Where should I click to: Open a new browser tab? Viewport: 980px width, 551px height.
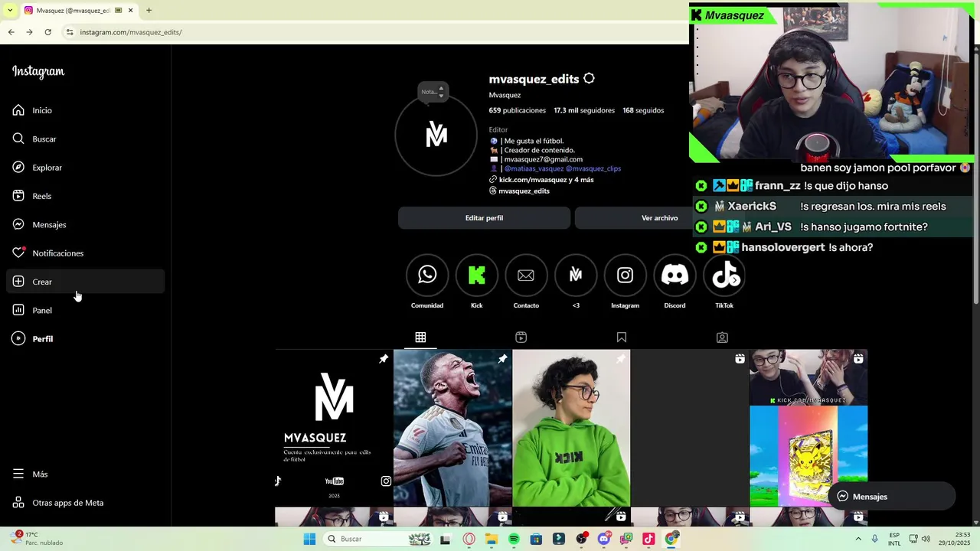[x=149, y=10]
